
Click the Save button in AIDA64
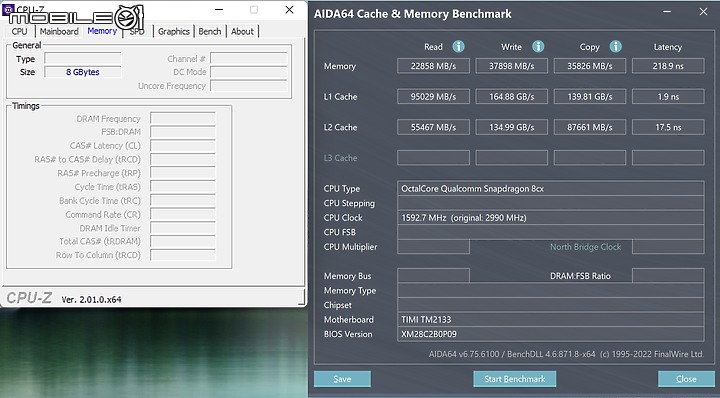[x=342, y=379]
